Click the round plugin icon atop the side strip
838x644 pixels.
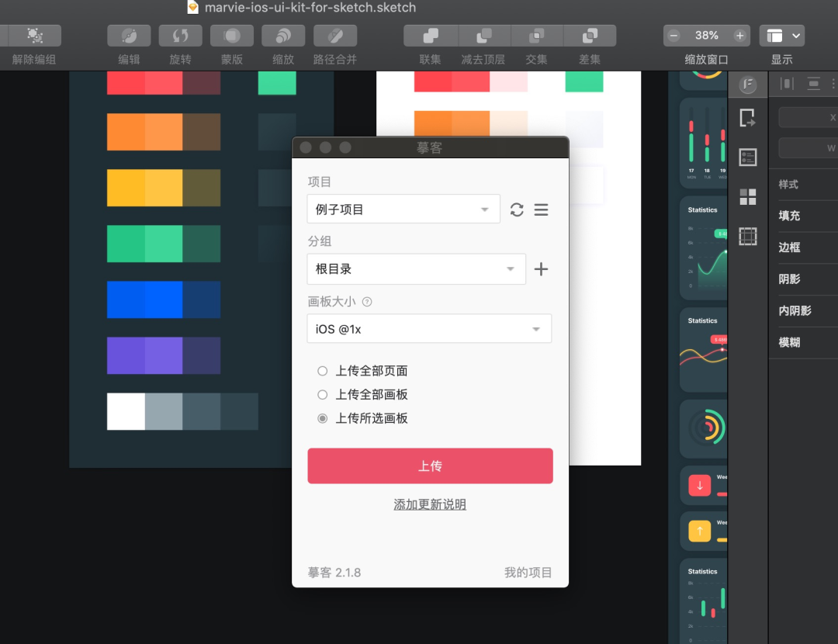(748, 84)
